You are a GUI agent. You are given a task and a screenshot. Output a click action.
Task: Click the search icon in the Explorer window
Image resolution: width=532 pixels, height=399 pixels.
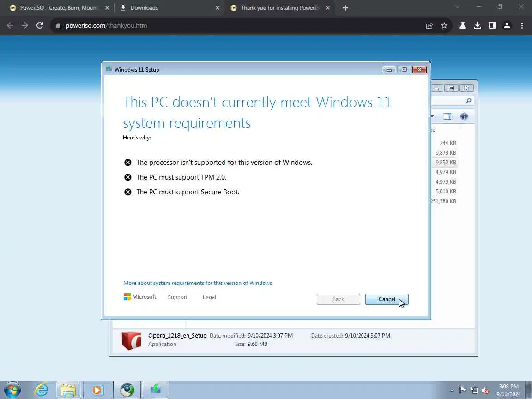point(468,101)
